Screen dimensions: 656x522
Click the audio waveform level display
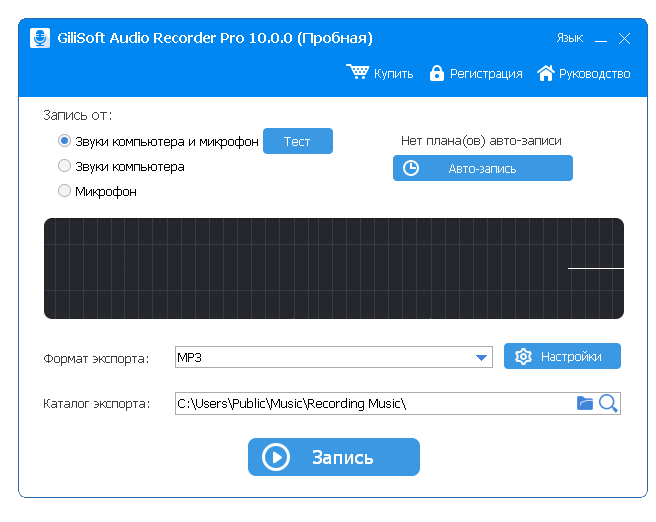pyautogui.click(x=334, y=268)
